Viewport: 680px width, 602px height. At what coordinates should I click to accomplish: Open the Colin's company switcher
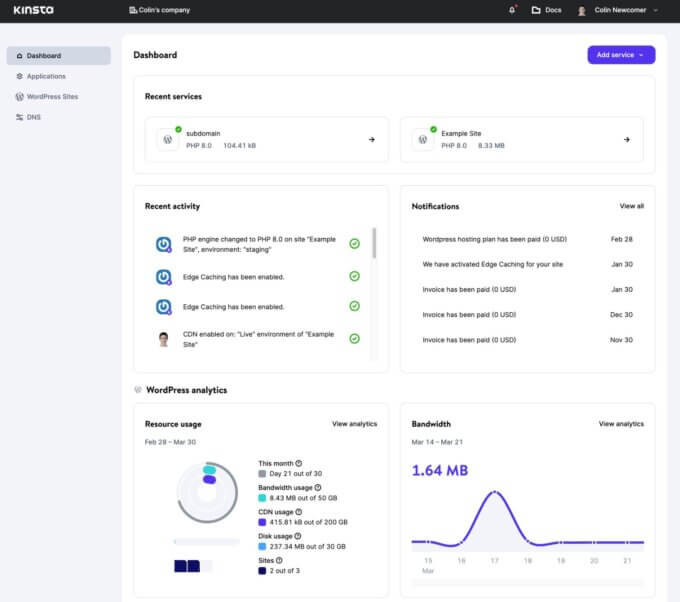pos(160,10)
